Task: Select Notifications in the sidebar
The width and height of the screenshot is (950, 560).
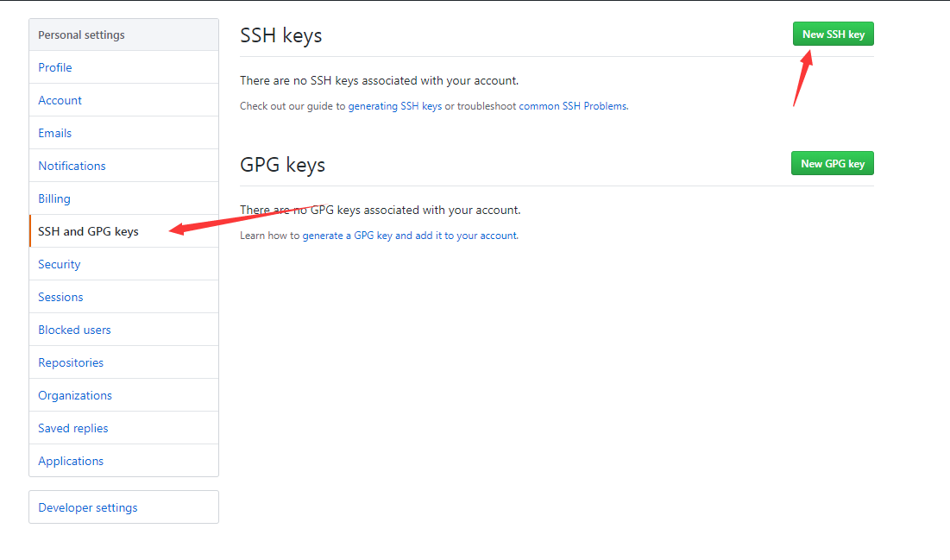Action: [x=72, y=166]
